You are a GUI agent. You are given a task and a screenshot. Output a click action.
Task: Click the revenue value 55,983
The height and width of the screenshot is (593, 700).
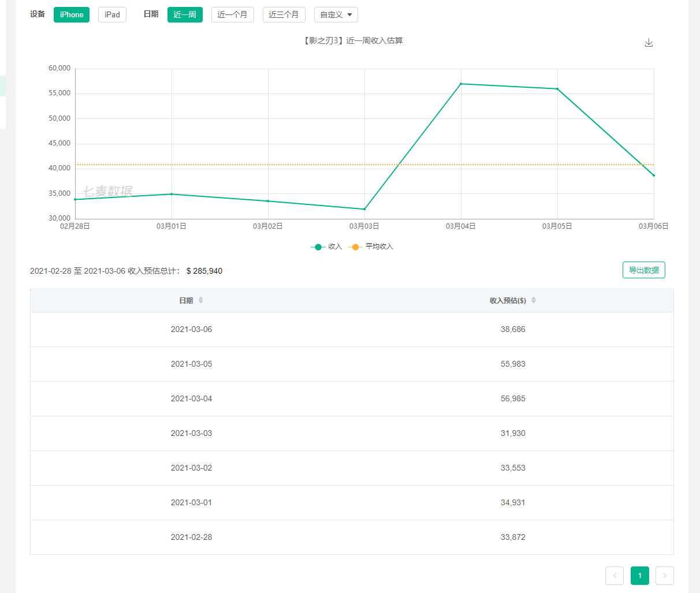click(513, 364)
